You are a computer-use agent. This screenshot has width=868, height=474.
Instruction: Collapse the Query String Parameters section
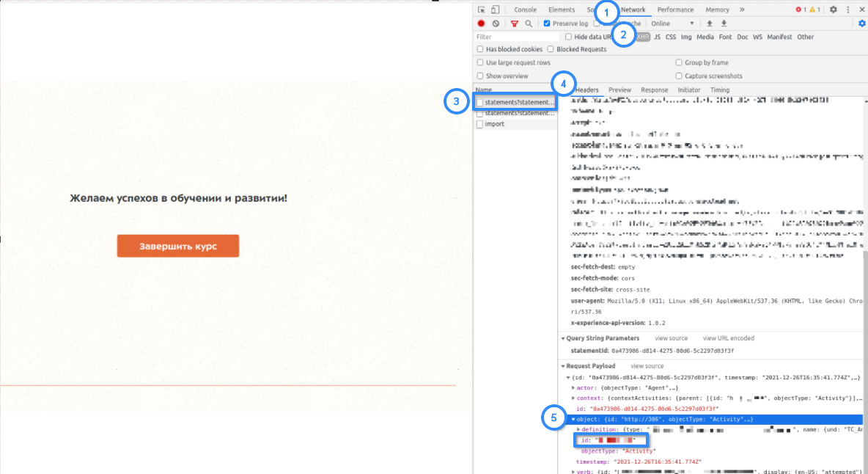click(563, 338)
